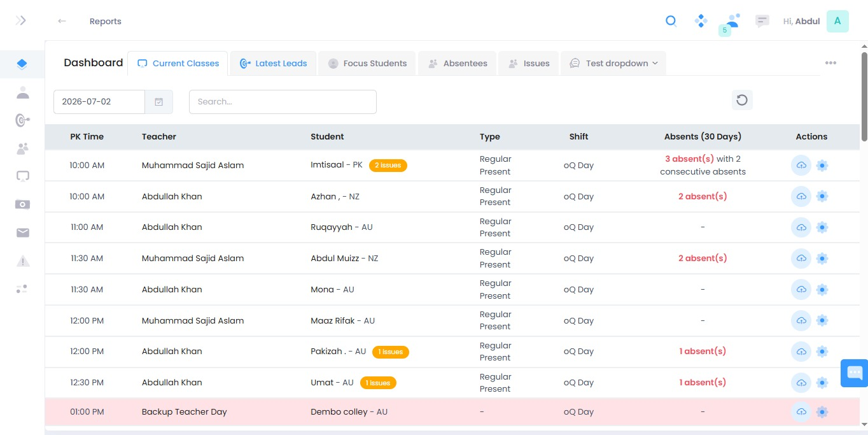Click the Reports breadcrumb link
Image resolution: width=868 pixels, height=435 pixels.
tap(105, 21)
